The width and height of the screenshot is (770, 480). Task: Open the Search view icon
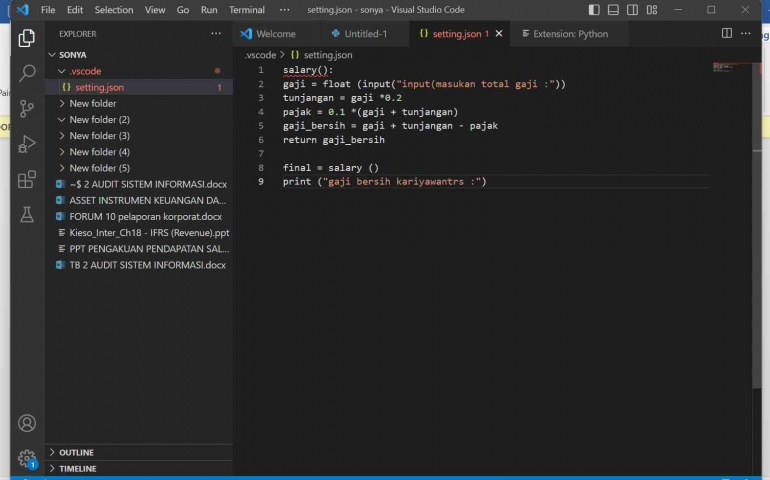tap(27, 74)
